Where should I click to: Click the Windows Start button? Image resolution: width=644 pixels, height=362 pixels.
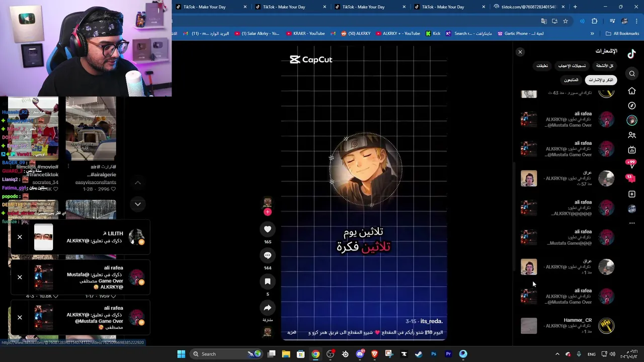coord(181,354)
